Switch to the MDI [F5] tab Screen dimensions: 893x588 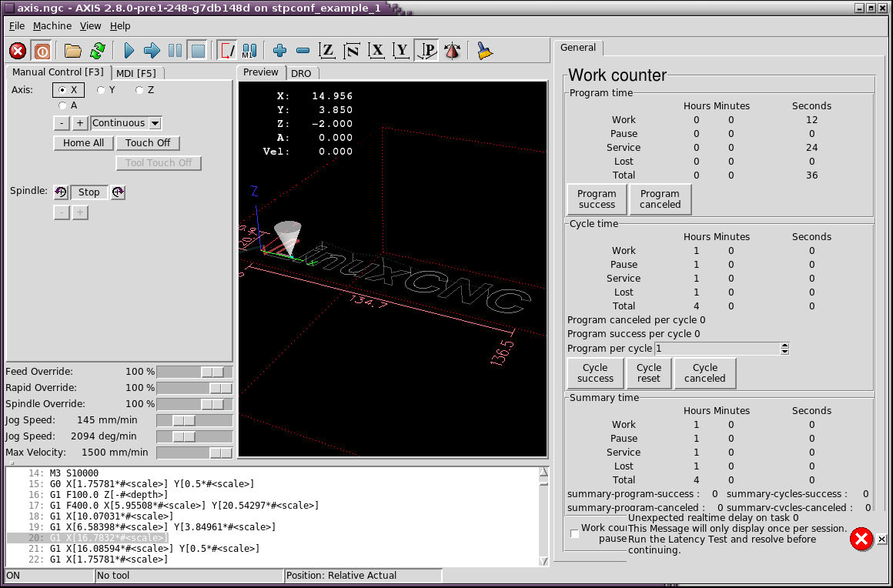click(136, 73)
